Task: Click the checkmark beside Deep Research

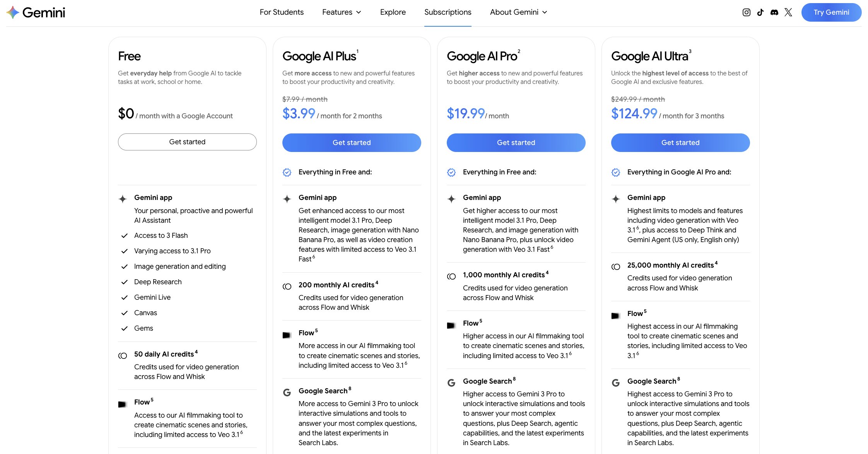Action: (124, 282)
